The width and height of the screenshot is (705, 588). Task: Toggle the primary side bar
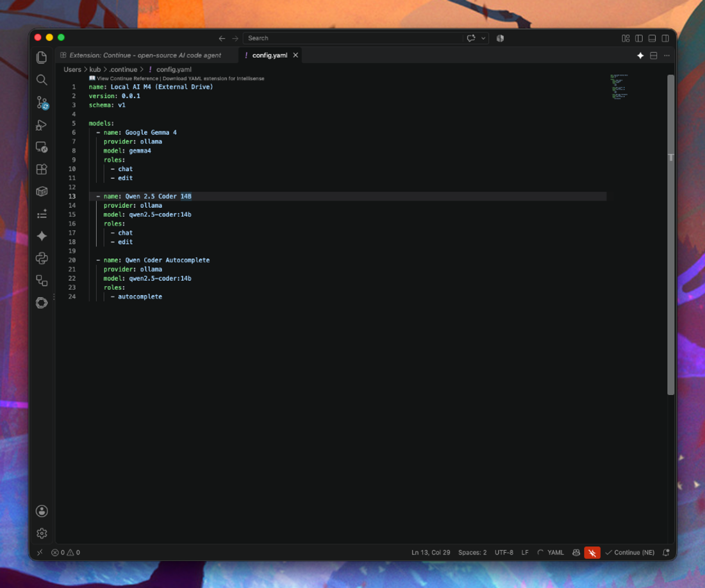[639, 38]
